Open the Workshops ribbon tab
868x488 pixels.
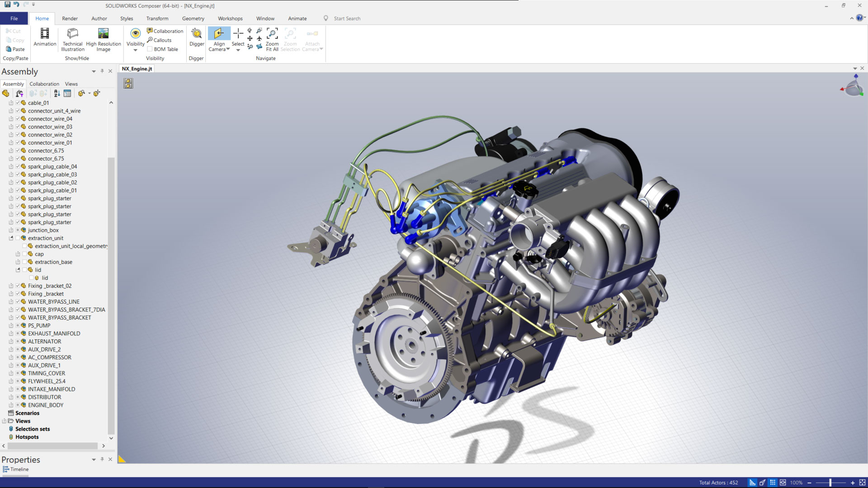coord(230,19)
